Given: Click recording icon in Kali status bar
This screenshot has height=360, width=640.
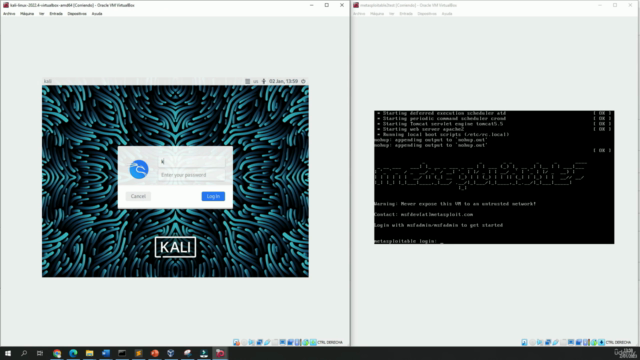Looking at the screenshot, I should pyautogui.click(x=290, y=342).
